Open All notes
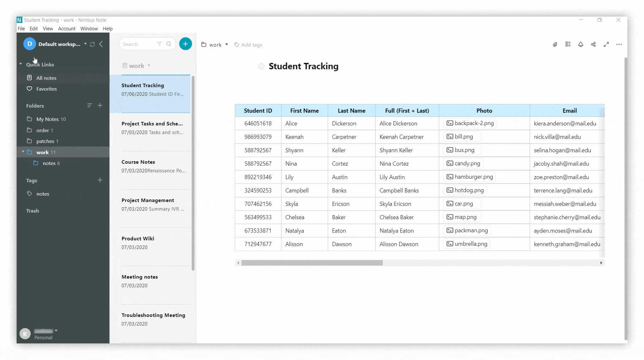 point(63,78)
